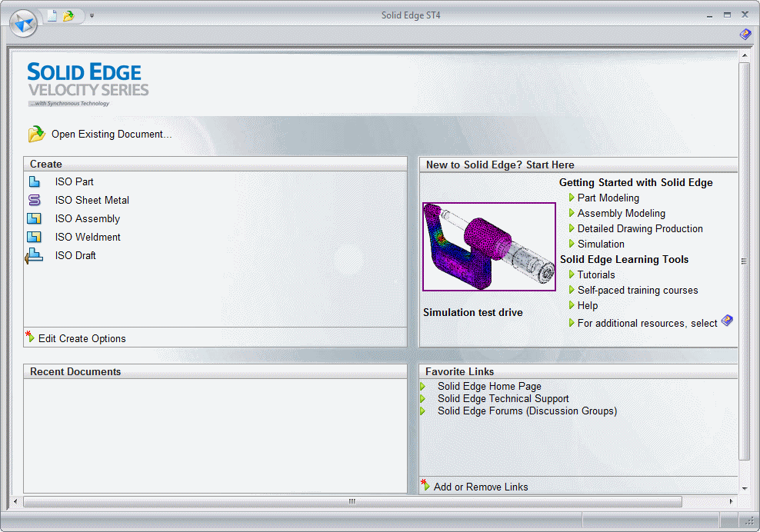Click the ISO Weldment template icon
The height and width of the screenshot is (532, 760).
[x=35, y=237]
